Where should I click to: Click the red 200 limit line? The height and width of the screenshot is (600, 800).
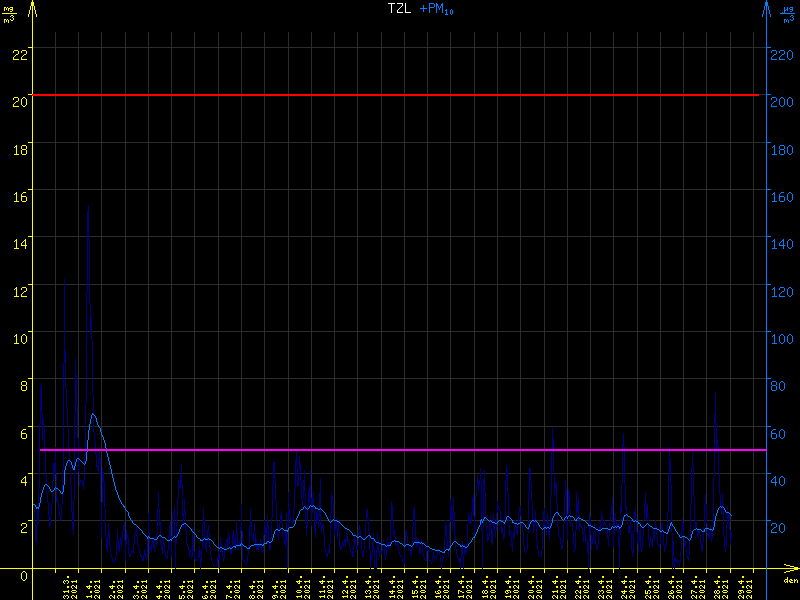[x=400, y=95]
